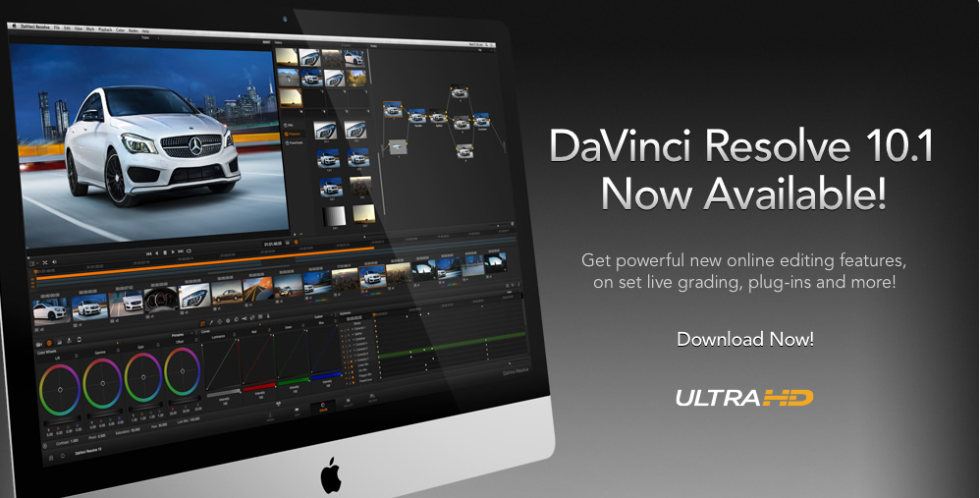The width and height of the screenshot is (980, 498).
Task: Select the PowerGrade album in the gallery
Action: [294, 142]
